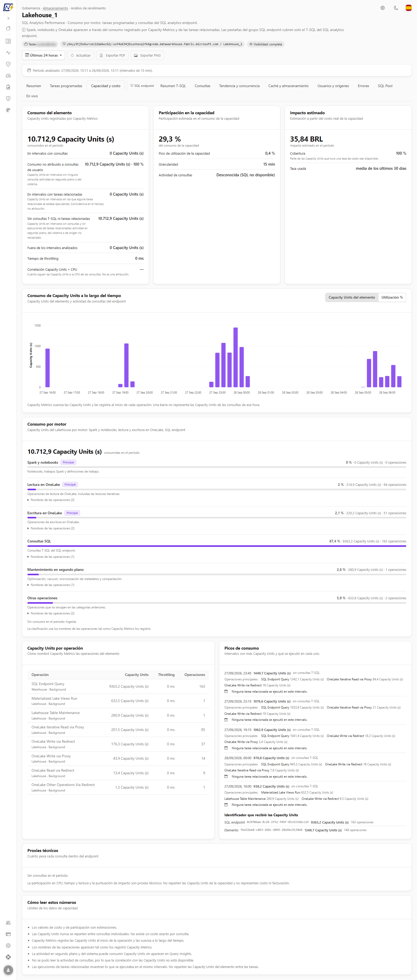Screen dimensions: 417x980
Task: Open the Consultas tab
Action: pos(203,86)
